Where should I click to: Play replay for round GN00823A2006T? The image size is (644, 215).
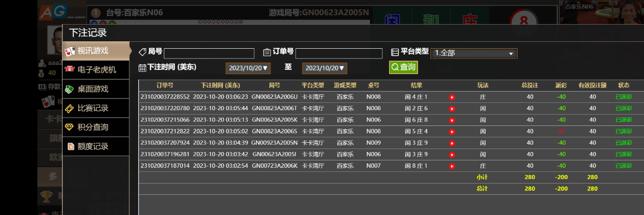452,109
